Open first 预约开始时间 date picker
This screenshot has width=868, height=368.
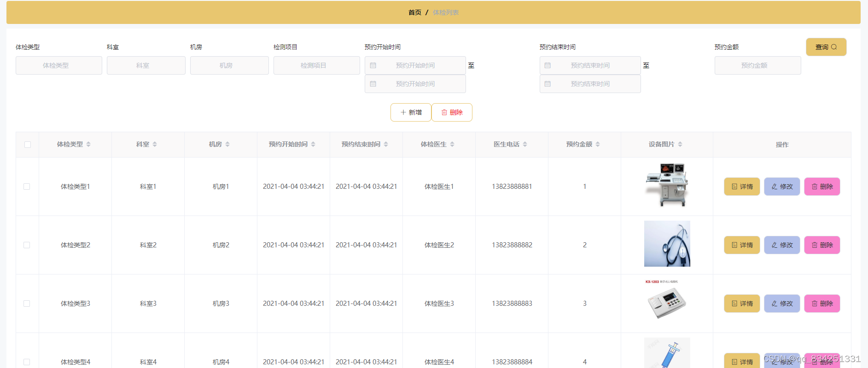(x=415, y=65)
